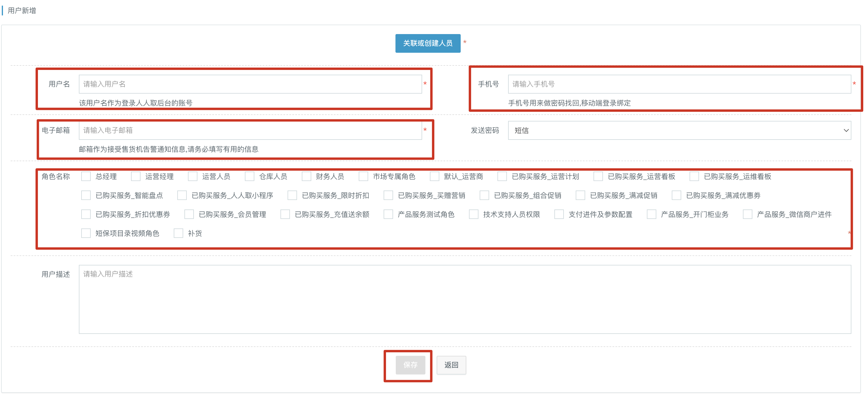Click the 返回 button
868x413 pixels.
coord(451,365)
